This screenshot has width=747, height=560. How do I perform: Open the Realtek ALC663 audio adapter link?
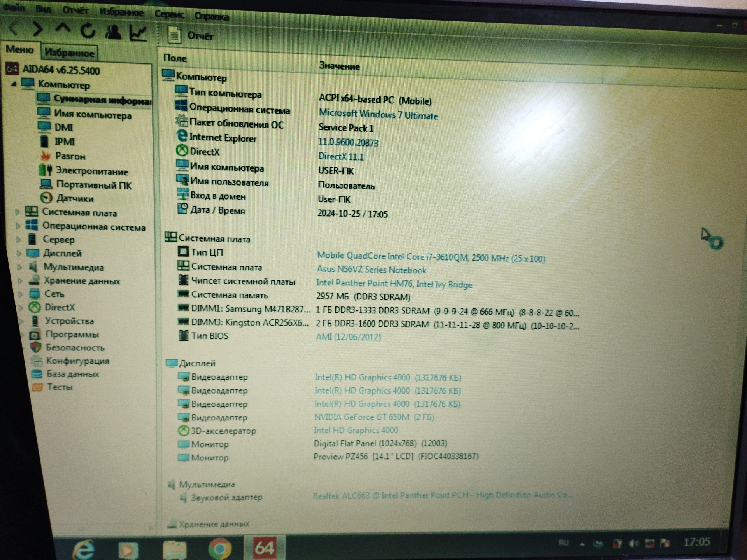pyautogui.click(x=443, y=495)
